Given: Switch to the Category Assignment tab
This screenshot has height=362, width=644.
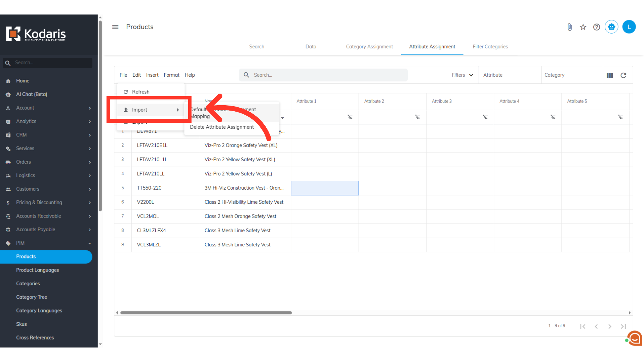Looking at the screenshot, I should (x=369, y=47).
